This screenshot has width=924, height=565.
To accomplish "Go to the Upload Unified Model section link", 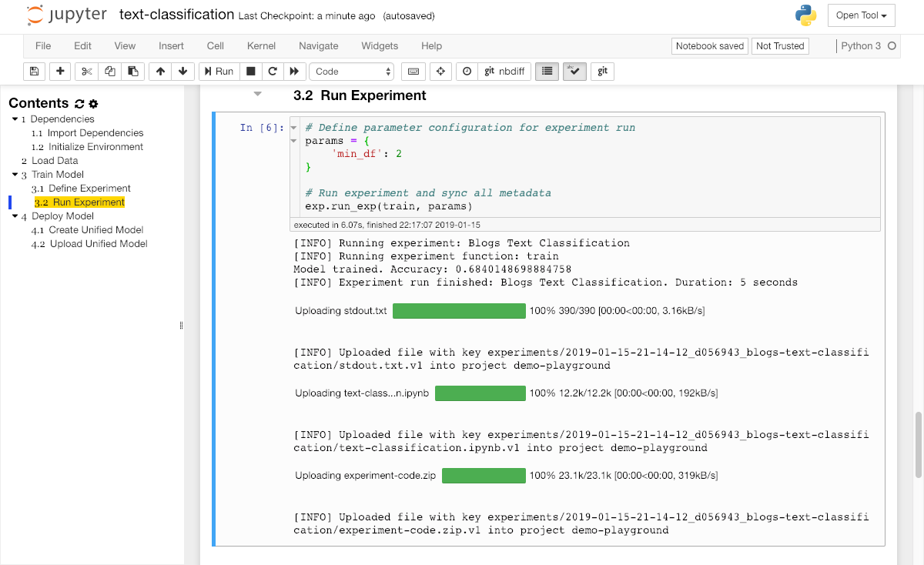I will coord(98,244).
